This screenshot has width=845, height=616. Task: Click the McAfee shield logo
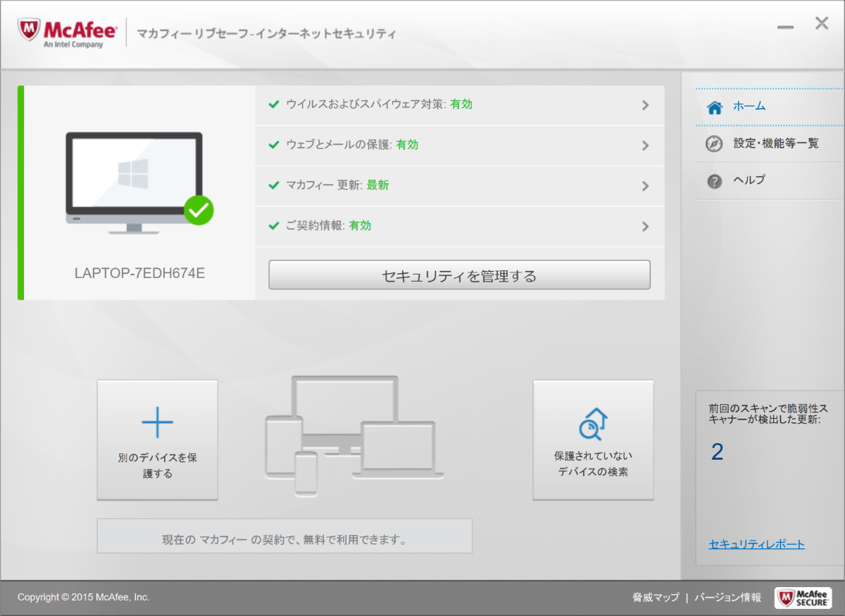tap(30, 32)
